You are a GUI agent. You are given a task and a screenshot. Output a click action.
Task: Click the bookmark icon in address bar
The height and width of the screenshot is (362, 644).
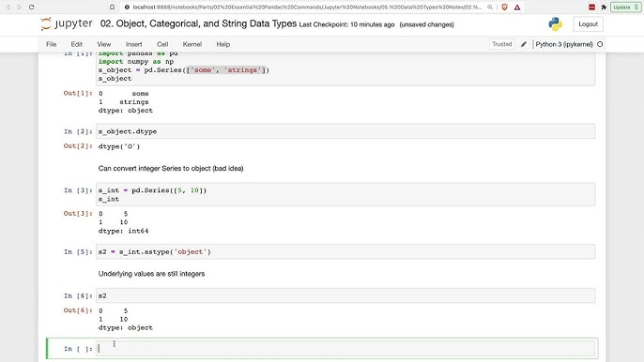coord(112,7)
